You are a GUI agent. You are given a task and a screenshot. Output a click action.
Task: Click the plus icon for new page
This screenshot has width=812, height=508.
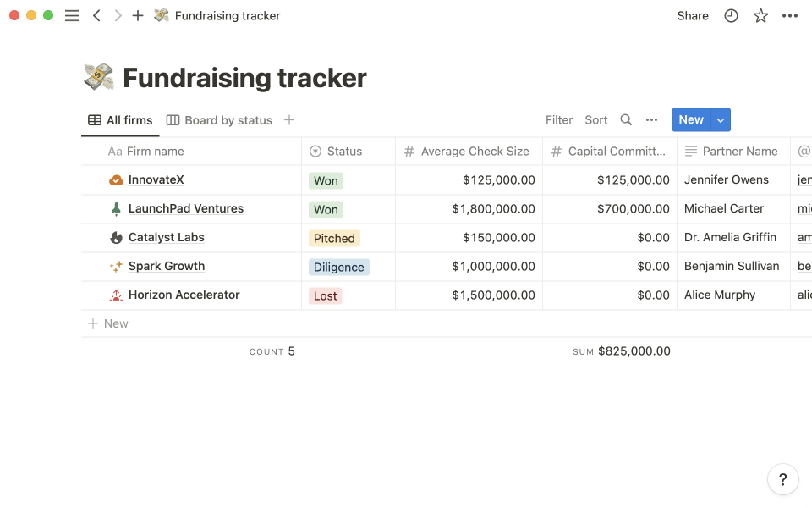138,16
